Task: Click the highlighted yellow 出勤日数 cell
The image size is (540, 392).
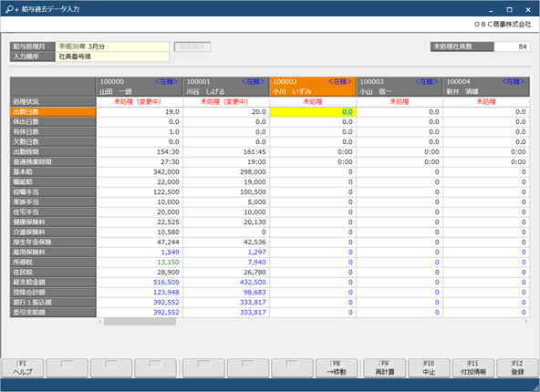Action: pos(313,112)
